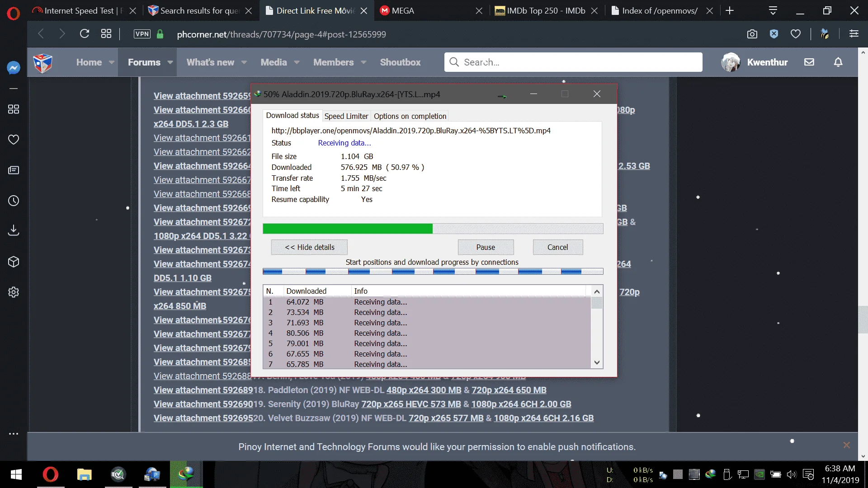Viewport: 868px width, 488px height.
Task: Bookmark page with heart icon
Action: click(x=796, y=34)
